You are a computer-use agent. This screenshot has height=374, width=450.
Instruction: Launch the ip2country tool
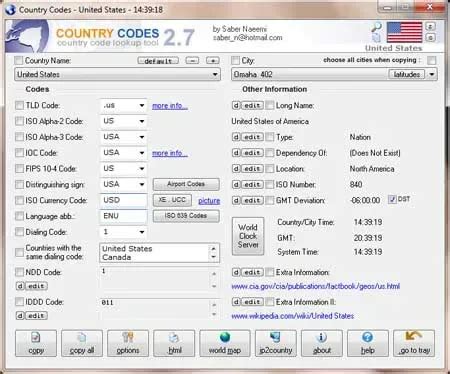275,343
